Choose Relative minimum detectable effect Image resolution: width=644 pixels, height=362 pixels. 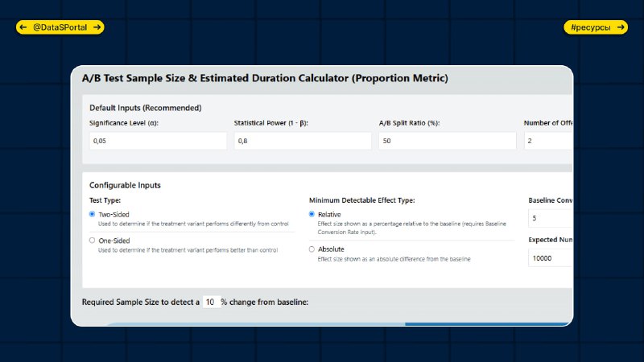click(312, 214)
